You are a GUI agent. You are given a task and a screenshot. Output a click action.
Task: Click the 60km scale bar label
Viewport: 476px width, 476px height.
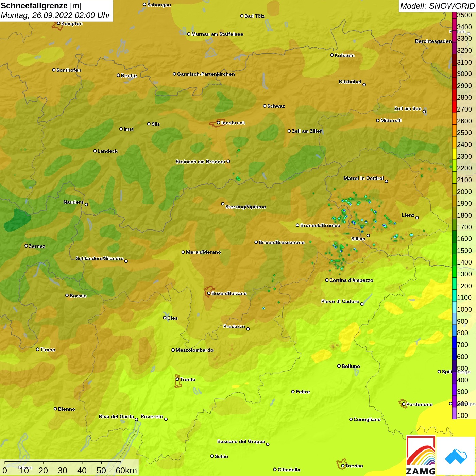tap(126, 470)
